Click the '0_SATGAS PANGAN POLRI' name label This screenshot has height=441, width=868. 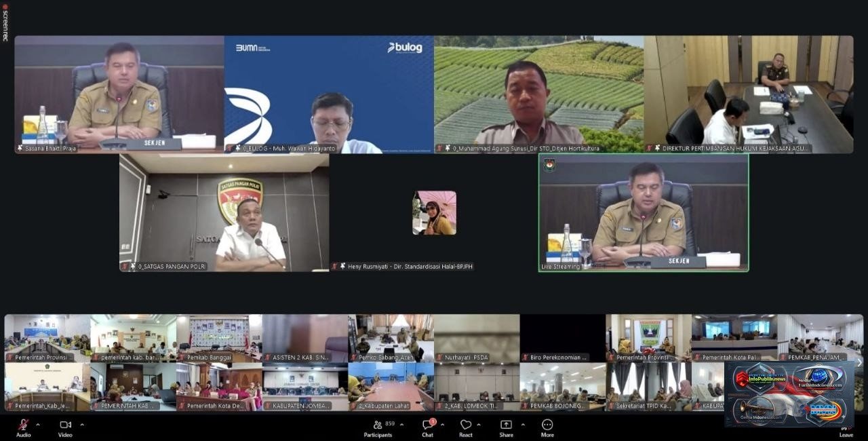[x=172, y=267]
